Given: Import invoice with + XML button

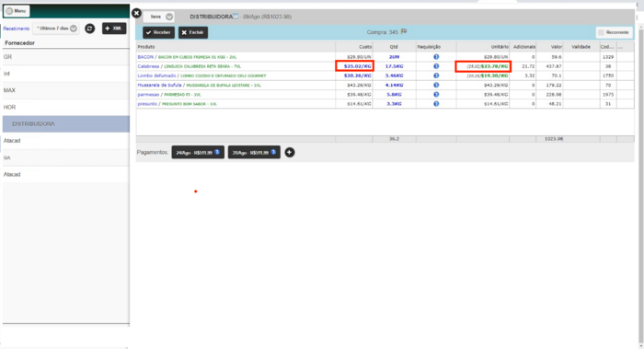Looking at the screenshot, I should point(114,29).
